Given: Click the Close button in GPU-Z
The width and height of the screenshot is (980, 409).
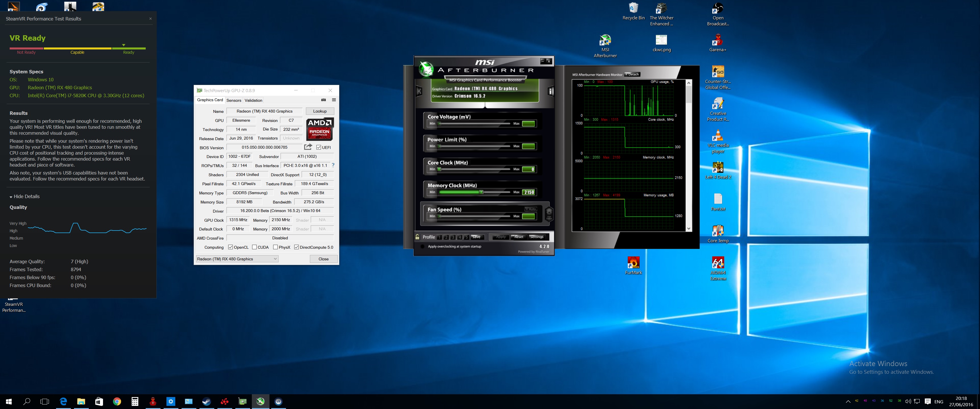Looking at the screenshot, I should [x=323, y=259].
